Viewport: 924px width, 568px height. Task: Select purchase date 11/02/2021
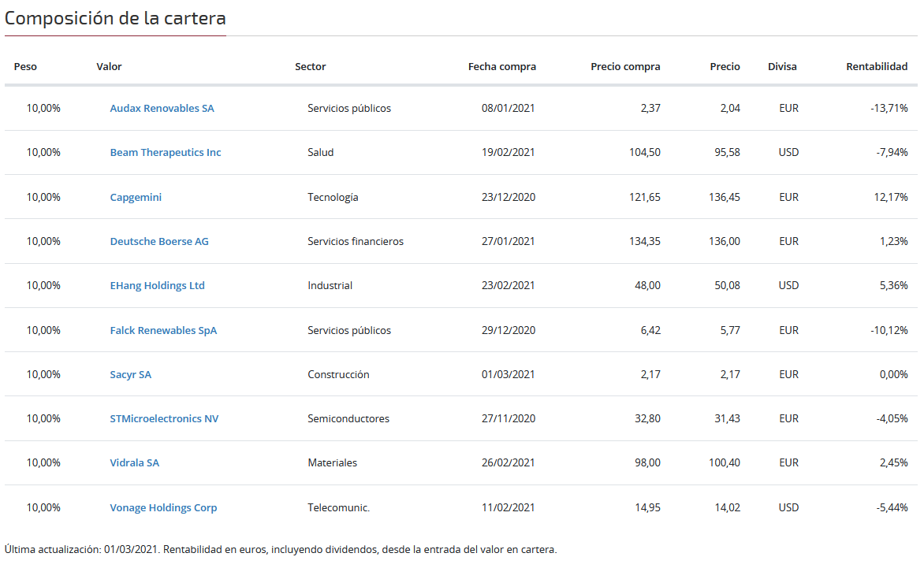pos(508,507)
